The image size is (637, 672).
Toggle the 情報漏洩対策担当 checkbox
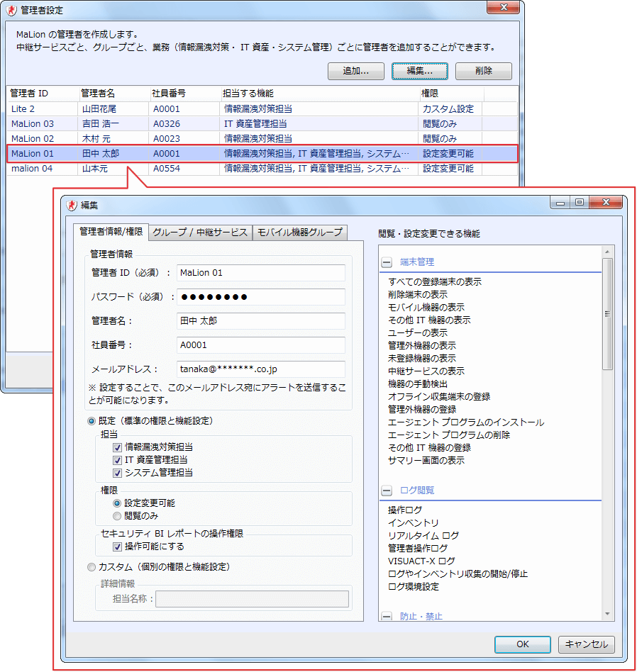[x=117, y=447]
